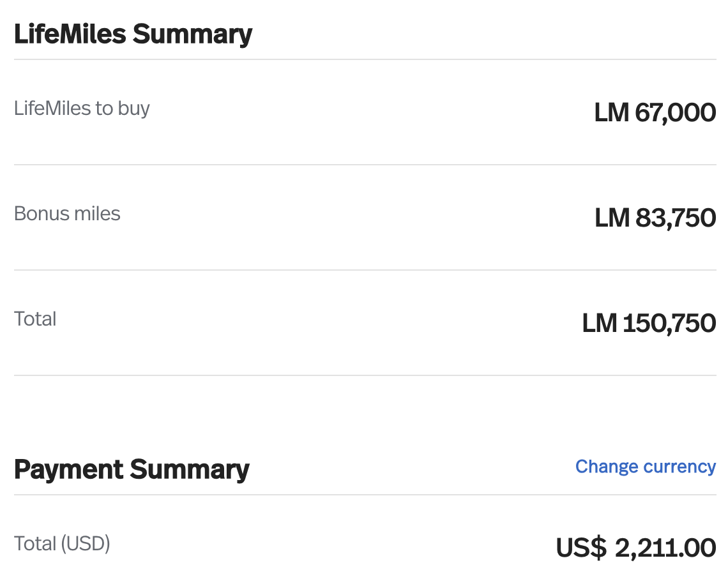Click the divider line under Payment Summary heading
The image size is (728, 572).
[x=365, y=495]
